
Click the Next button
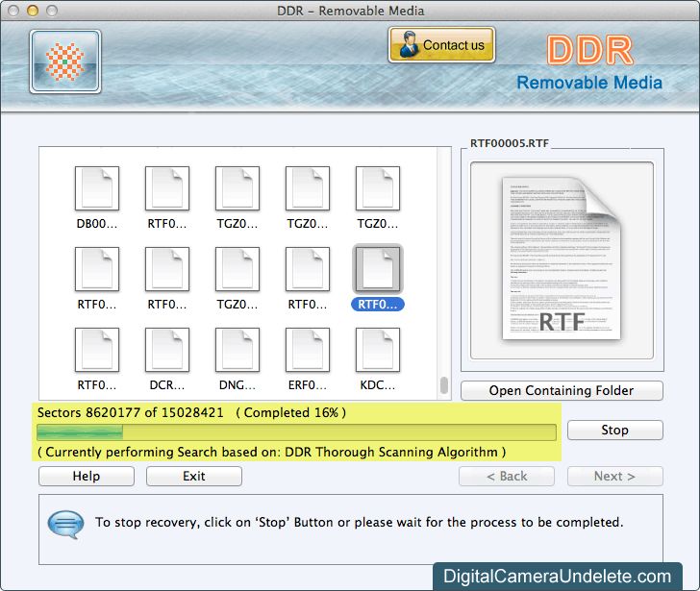point(614,476)
